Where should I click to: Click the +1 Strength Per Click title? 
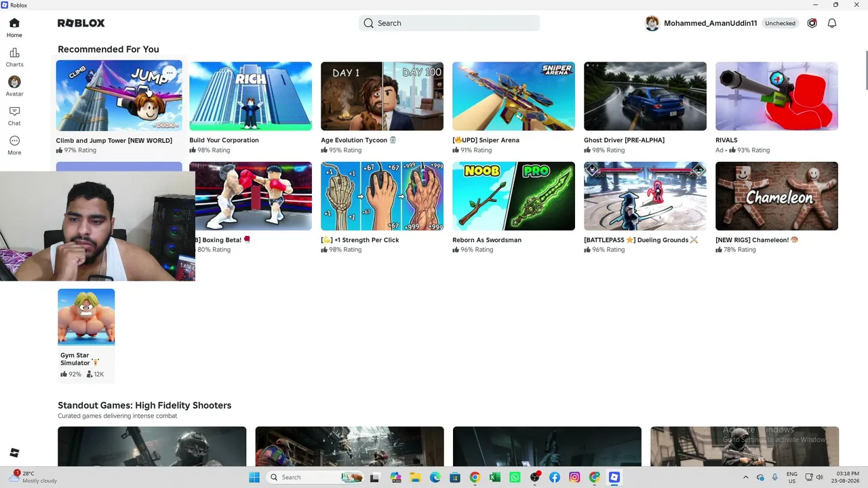[x=359, y=240]
